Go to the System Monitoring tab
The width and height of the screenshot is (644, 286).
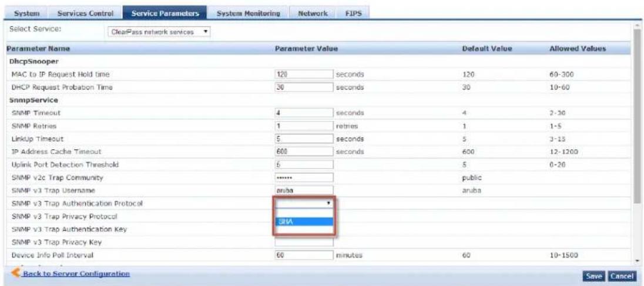(248, 13)
